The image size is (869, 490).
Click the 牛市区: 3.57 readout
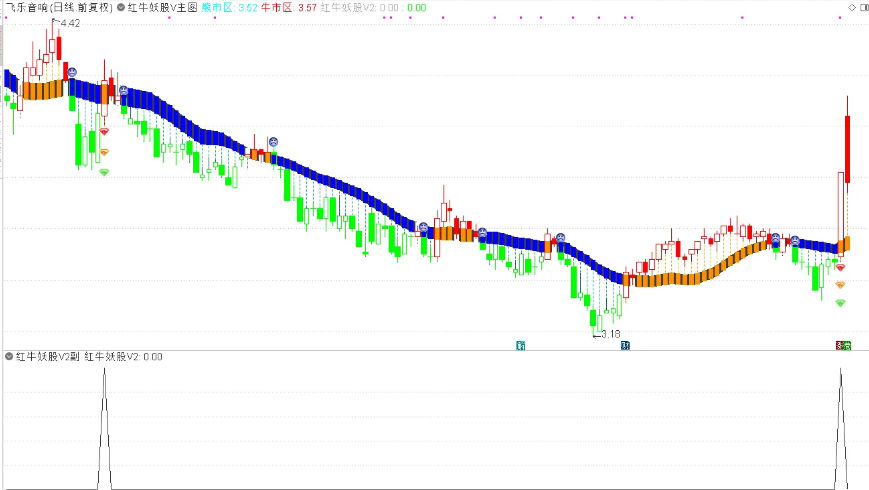tap(289, 8)
